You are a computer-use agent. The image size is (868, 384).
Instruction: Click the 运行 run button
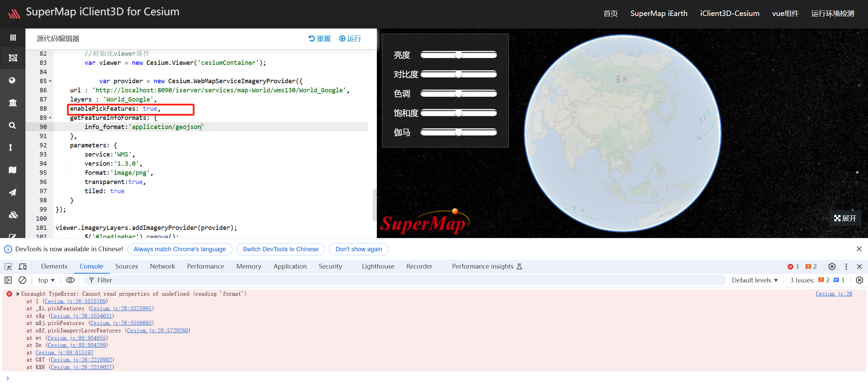tap(350, 39)
